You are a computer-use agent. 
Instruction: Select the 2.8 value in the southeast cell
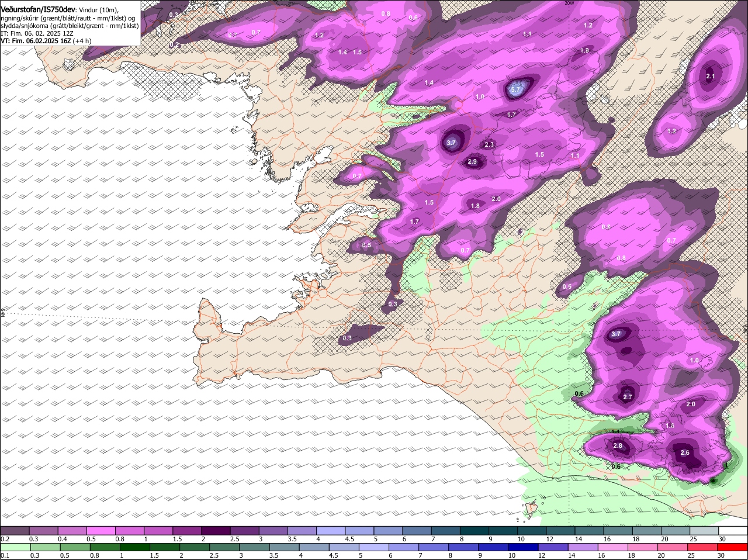(x=618, y=446)
